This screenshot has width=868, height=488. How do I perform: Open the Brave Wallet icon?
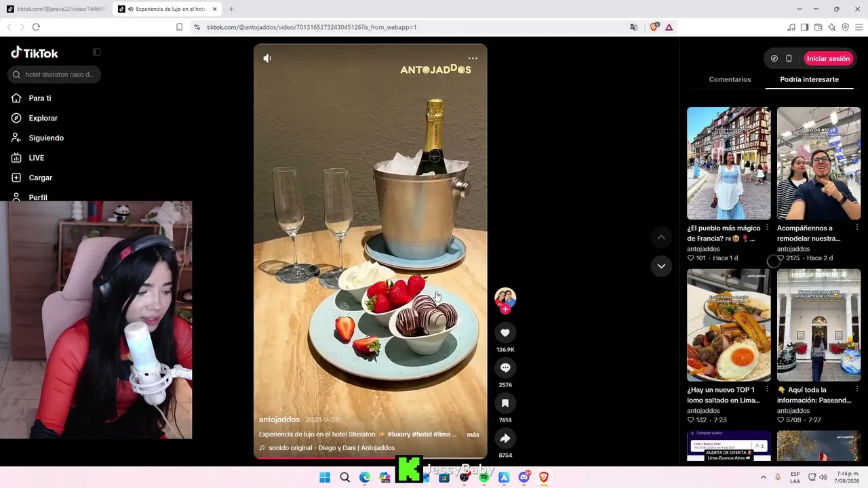coord(818,27)
